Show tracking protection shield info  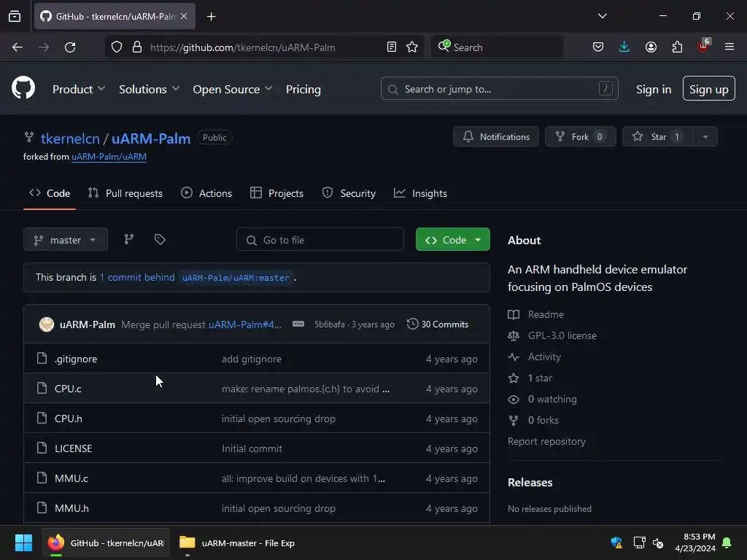click(117, 47)
